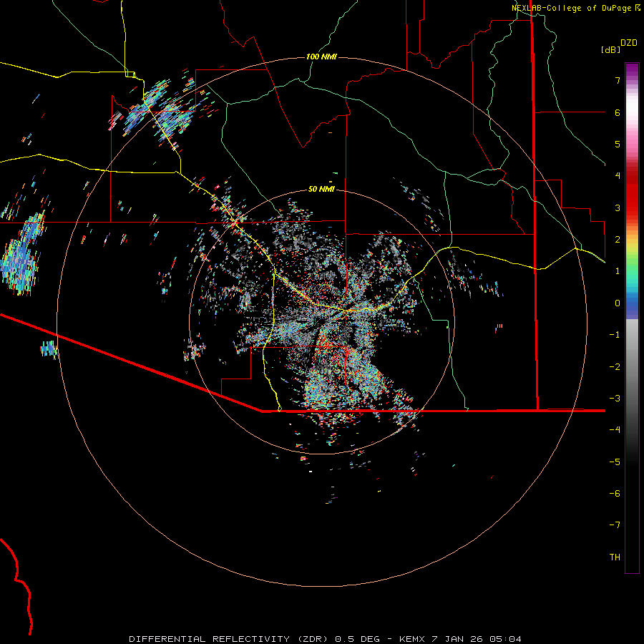Click the [dB] unit label
Image resolution: width=644 pixels, height=644 pixels.
coord(610,49)
